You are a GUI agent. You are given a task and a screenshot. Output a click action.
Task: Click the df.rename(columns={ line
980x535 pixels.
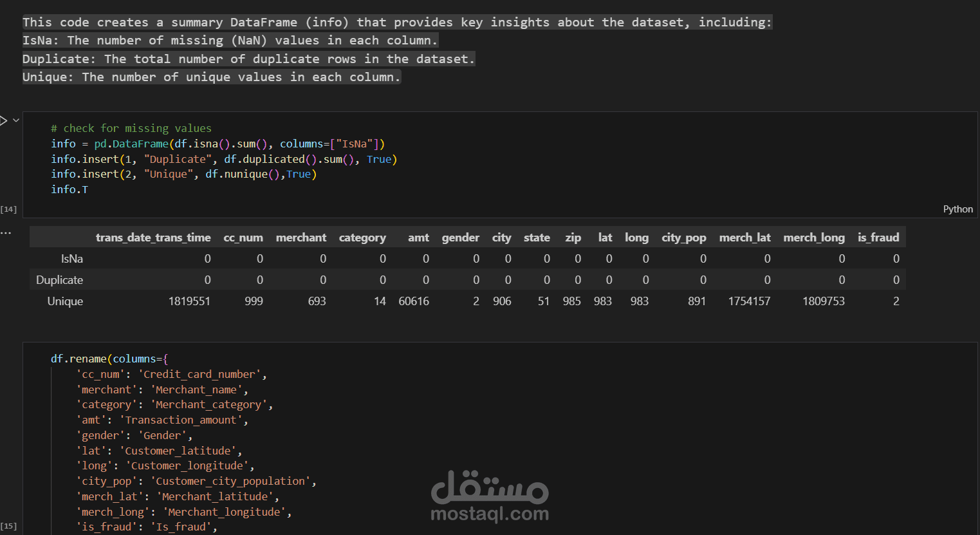pos(109,359)
